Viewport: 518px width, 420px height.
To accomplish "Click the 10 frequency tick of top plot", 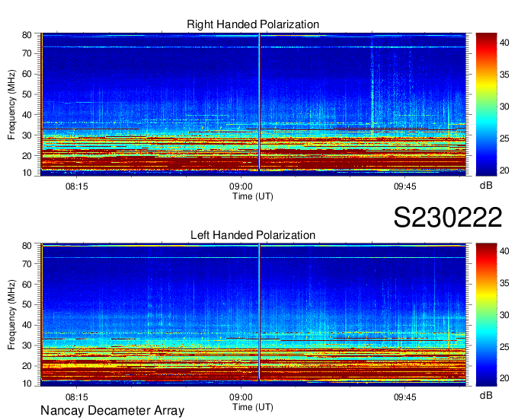I will [x=27, y=173].
